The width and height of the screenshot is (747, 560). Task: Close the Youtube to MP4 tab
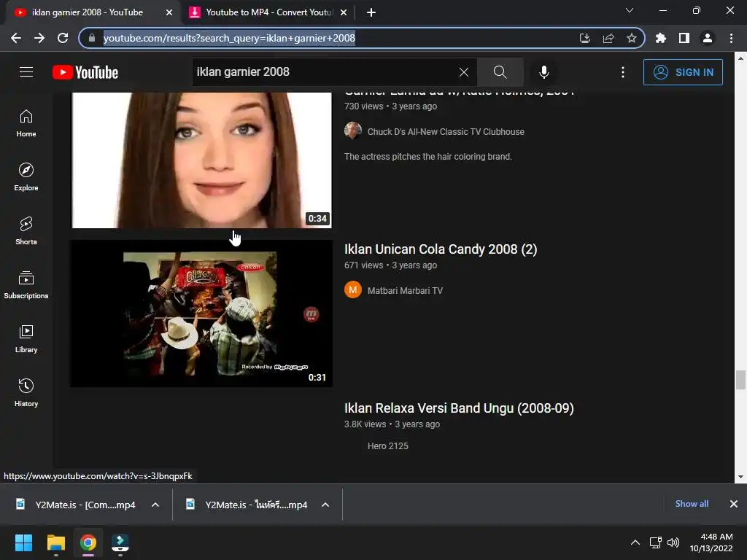pos(344,12)
